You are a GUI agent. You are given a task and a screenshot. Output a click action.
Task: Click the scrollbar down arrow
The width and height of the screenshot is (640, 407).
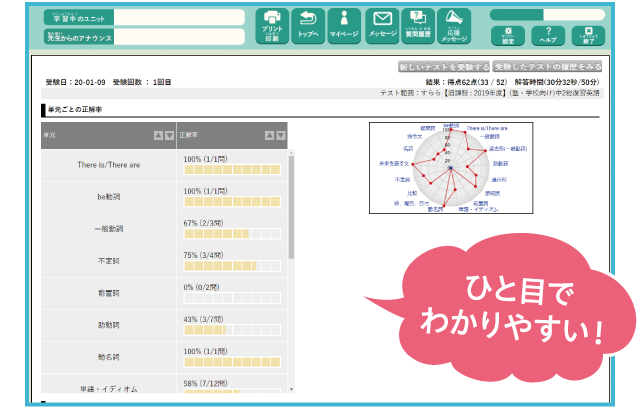coord(291,389)
